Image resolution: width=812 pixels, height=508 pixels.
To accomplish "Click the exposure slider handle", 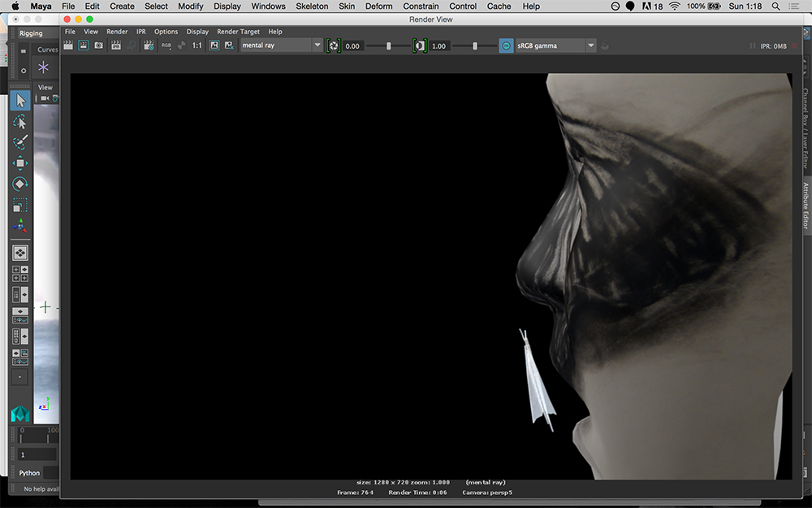I will click(x=389, y=46).
